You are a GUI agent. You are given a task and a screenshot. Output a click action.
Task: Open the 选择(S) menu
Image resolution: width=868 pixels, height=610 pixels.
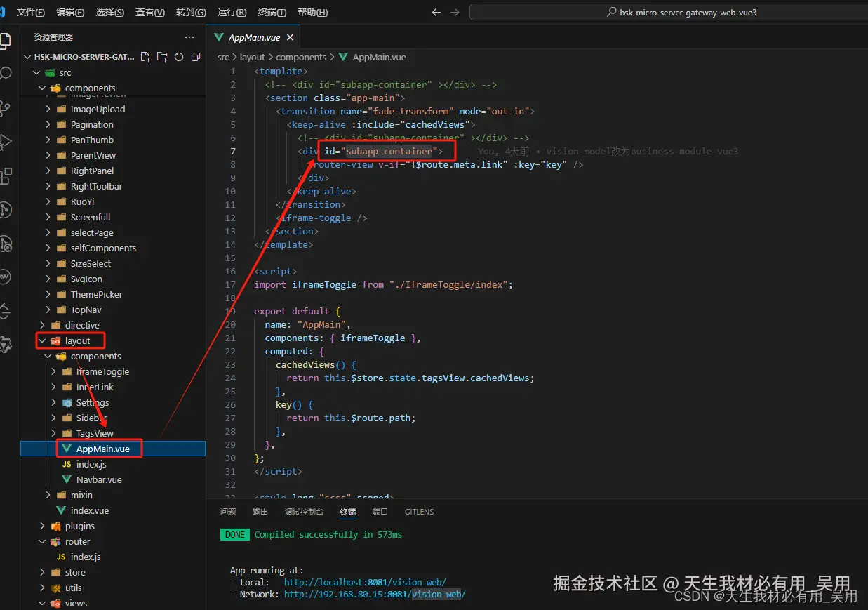[x=110, y=12]
